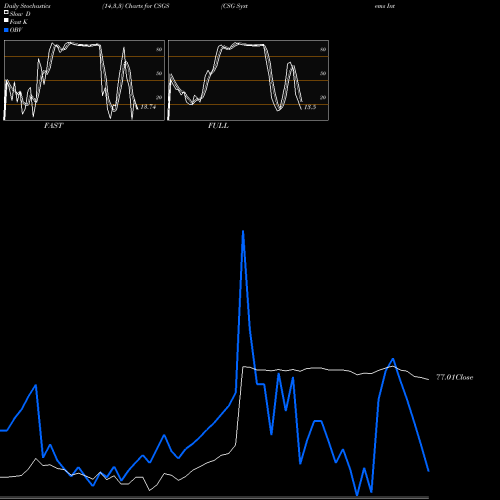Click the 80 level label in FAST chart
This screenshot has height=500, width=500.
(x=159, y=49)
